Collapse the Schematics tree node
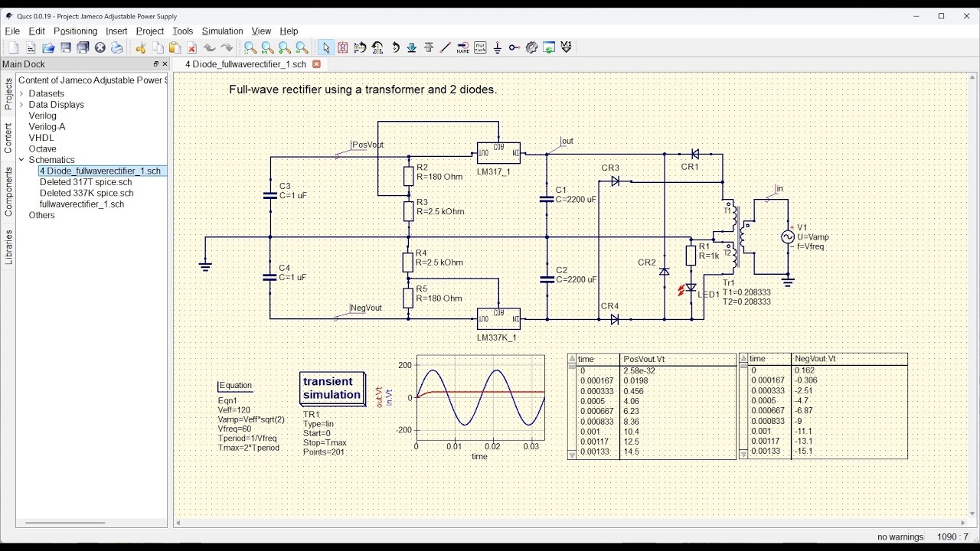Screen dimensions: 980x551 point(21,160)
